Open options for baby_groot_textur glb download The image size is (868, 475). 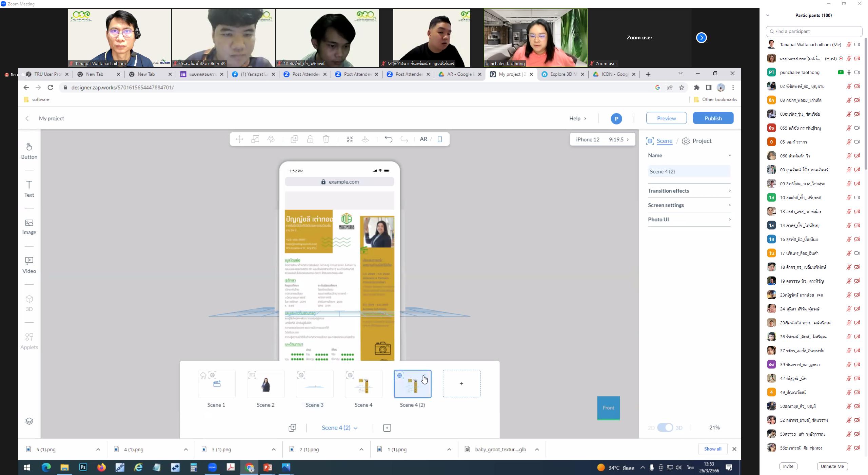coord(537,449)
